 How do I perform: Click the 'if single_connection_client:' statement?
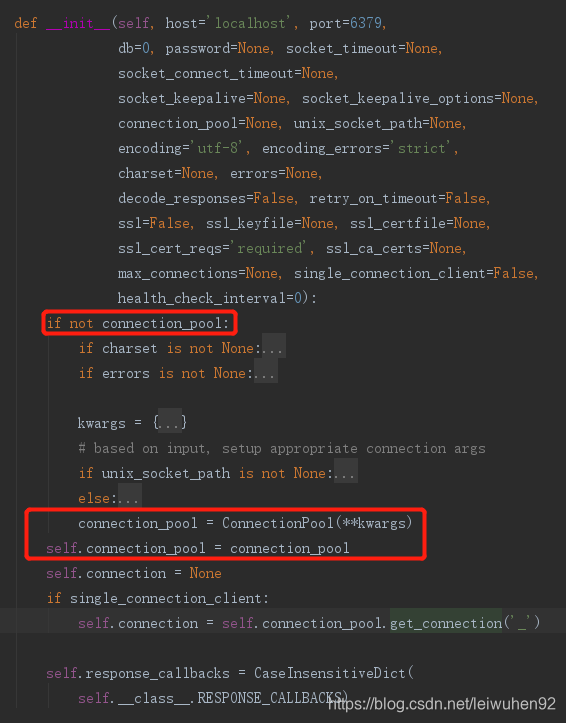[158, 598]
